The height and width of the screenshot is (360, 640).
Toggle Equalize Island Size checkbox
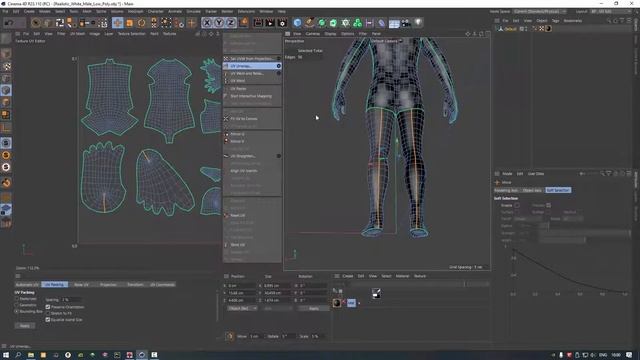pos(48,320)
